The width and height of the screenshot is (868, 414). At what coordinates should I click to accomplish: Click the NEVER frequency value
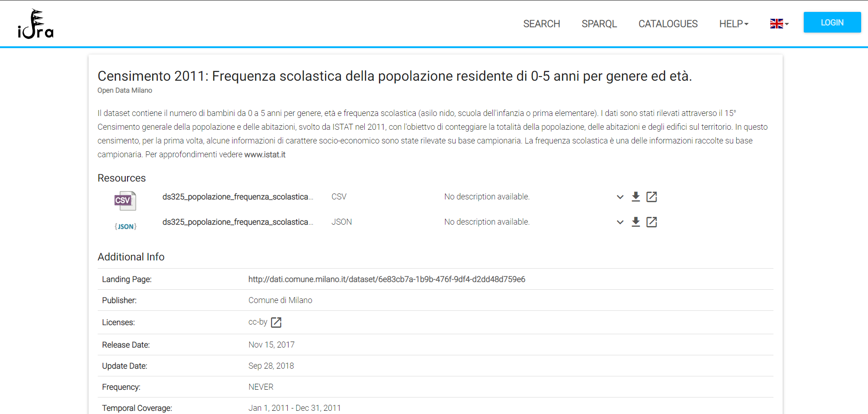[x=261, y=387]
